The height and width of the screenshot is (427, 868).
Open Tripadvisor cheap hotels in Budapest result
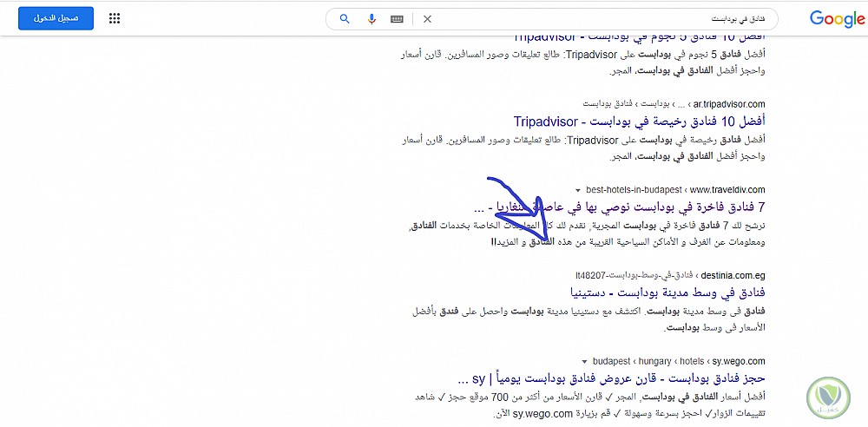point(639,121)
